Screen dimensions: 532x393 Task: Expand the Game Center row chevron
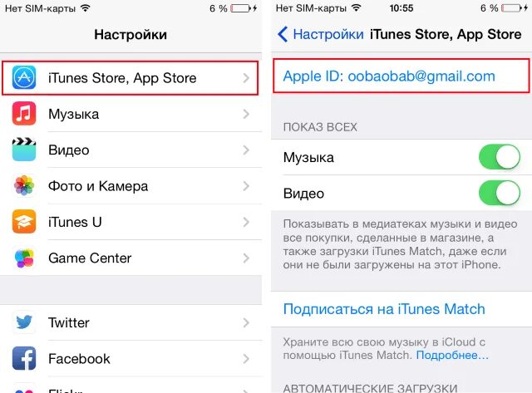point(246,258)
